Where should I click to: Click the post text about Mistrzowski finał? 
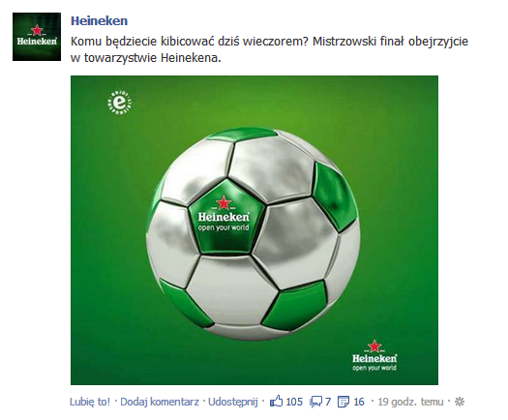tap(269, 49)
